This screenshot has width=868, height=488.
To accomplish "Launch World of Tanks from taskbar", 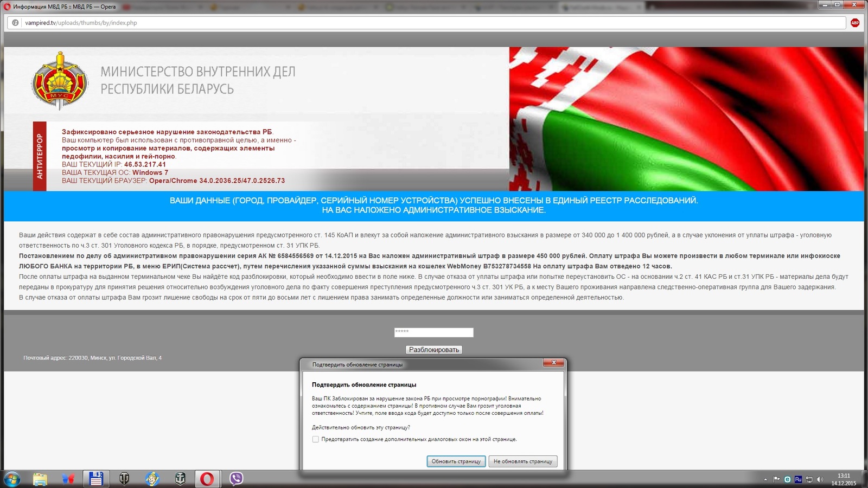I will point(124,479).
